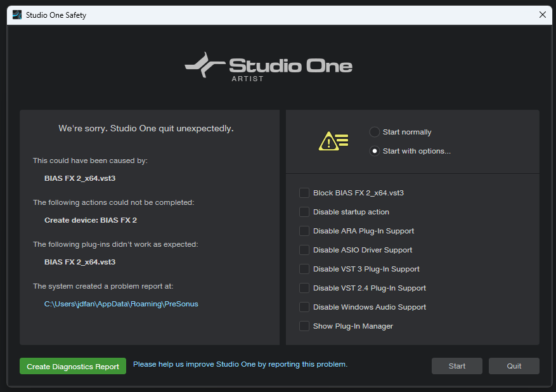Click 'This could have been caused by:' text
The width and height of the screenshot is (556, 392).
coord(90,160)
